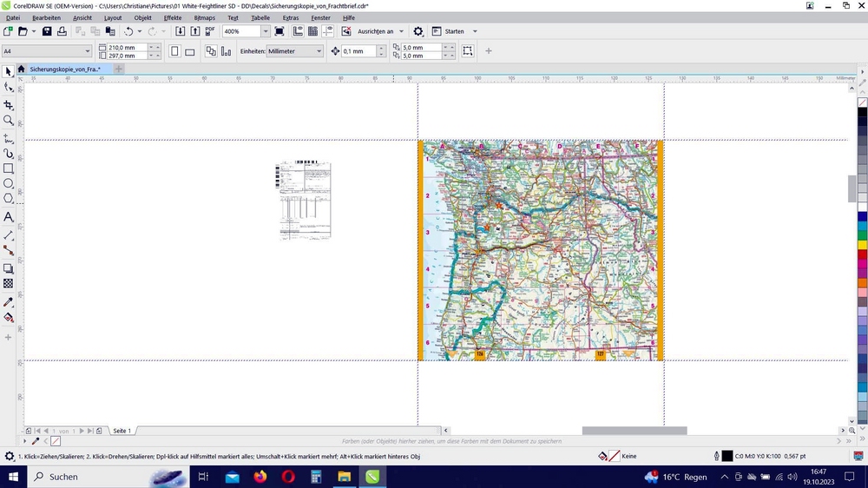
Task: Open the Options gear in the toolbar
Action: coord(418,31)
